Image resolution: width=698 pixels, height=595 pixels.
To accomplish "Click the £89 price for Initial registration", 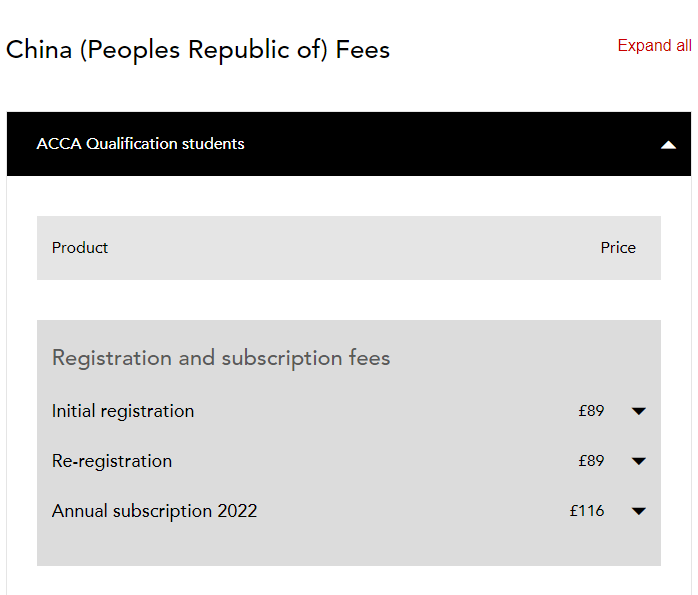I will tap(591, 411).
